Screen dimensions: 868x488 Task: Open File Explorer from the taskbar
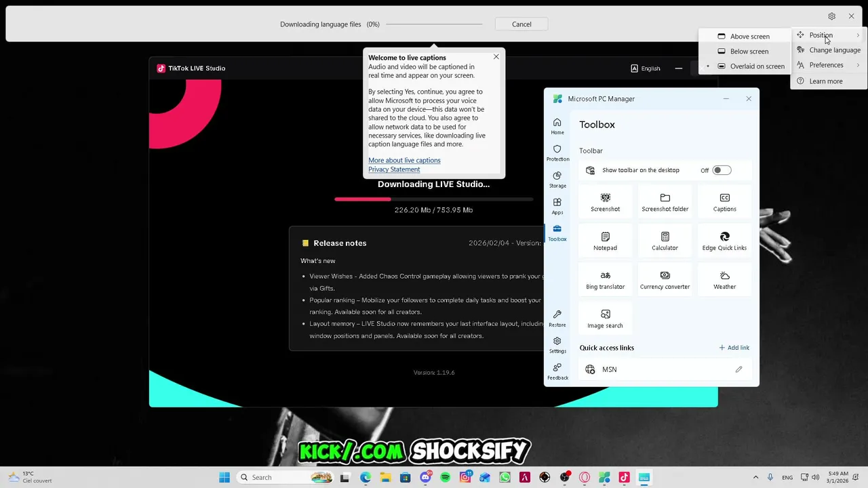click(x=385, y=477)
